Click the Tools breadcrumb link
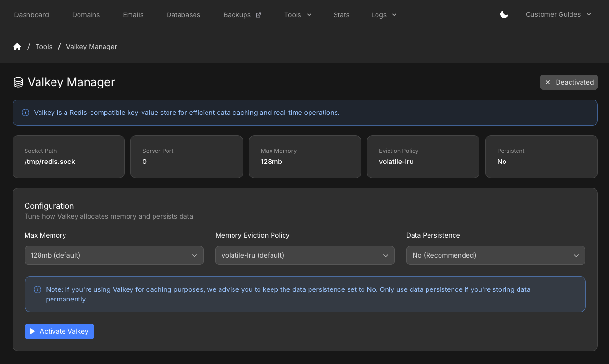609x364 pixels. (x=44, y=47)
